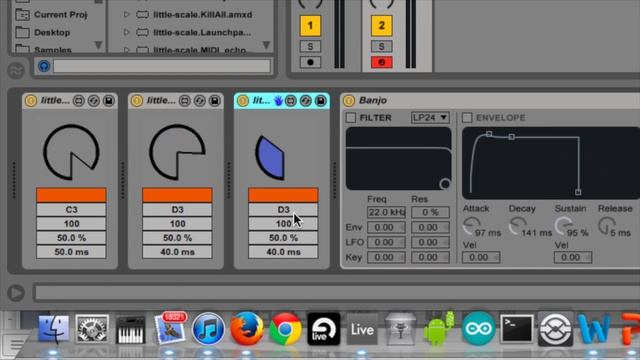Open piano keyboard app in dock
This screenshot has height=360, width=640.
pos(131,329)
